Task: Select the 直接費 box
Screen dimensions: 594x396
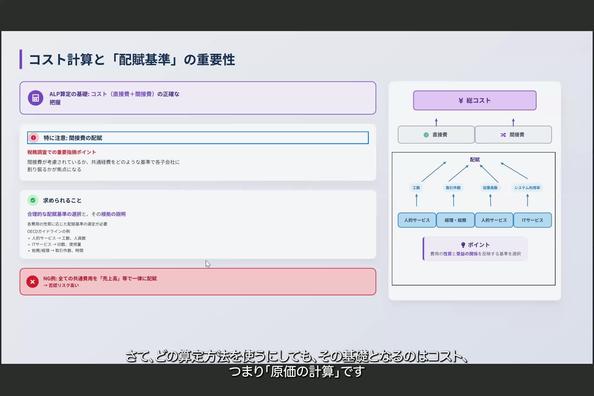Action: pyautogui.click(x=436, y=135)
